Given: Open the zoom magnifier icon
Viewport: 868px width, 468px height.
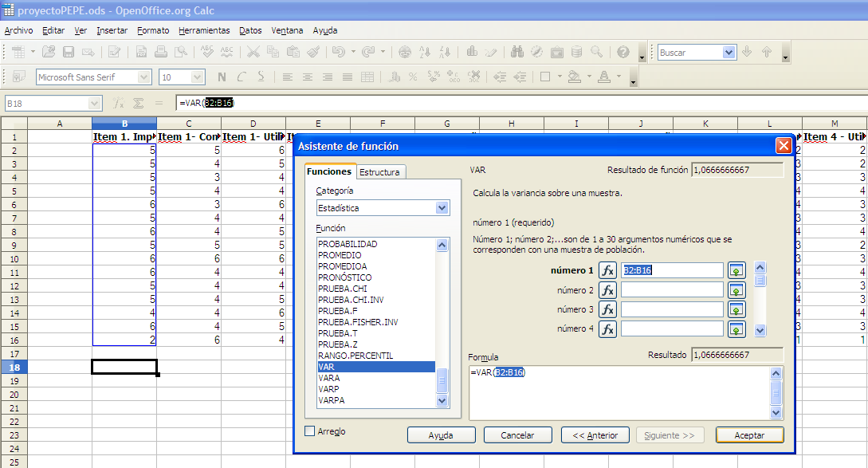Looking at the screenshot, I should coord(597,52).
